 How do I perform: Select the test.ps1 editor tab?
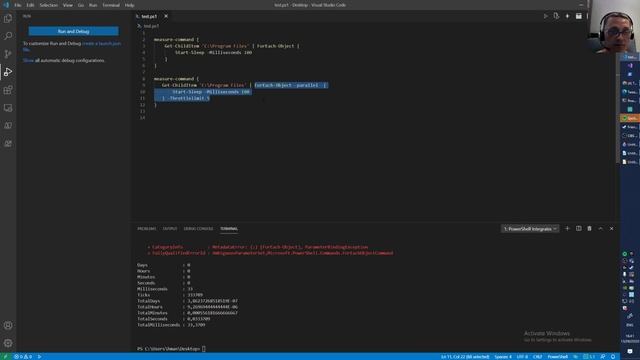pos(149,16)
